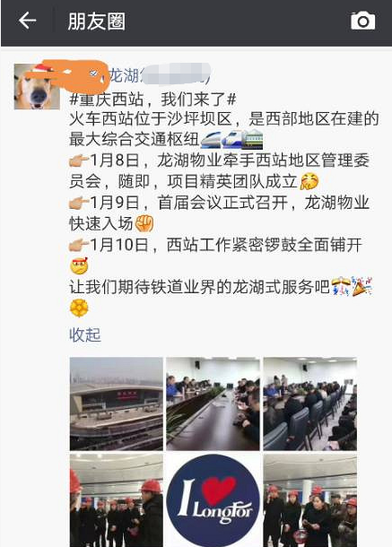Tap the yellow flower emoji
This screenshot has height=547, width=392.
click(x=79, y=308)
